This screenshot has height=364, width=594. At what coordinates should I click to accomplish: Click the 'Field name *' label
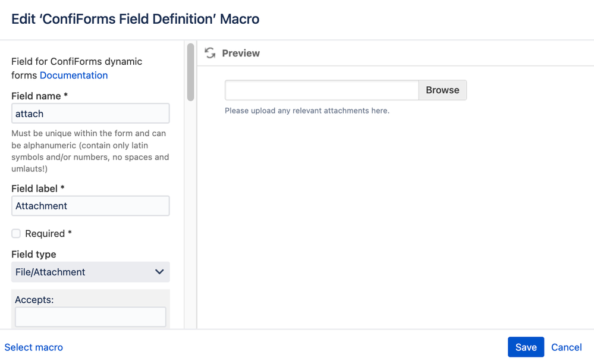[x=39, y=96]
